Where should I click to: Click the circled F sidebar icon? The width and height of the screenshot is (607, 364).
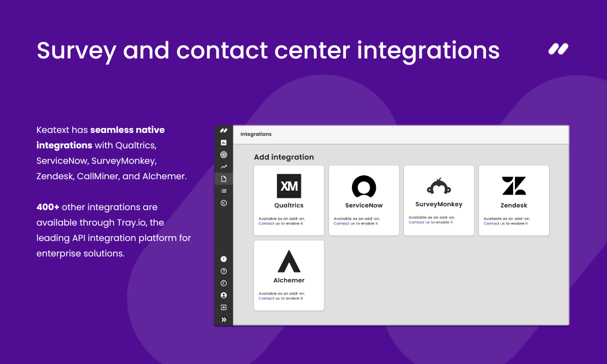223,283
